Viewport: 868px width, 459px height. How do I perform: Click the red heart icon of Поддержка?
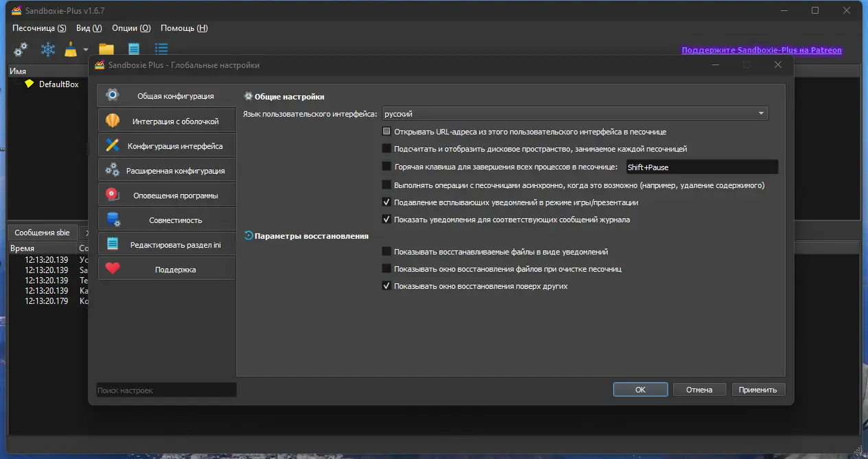click(x=113, y=269)
